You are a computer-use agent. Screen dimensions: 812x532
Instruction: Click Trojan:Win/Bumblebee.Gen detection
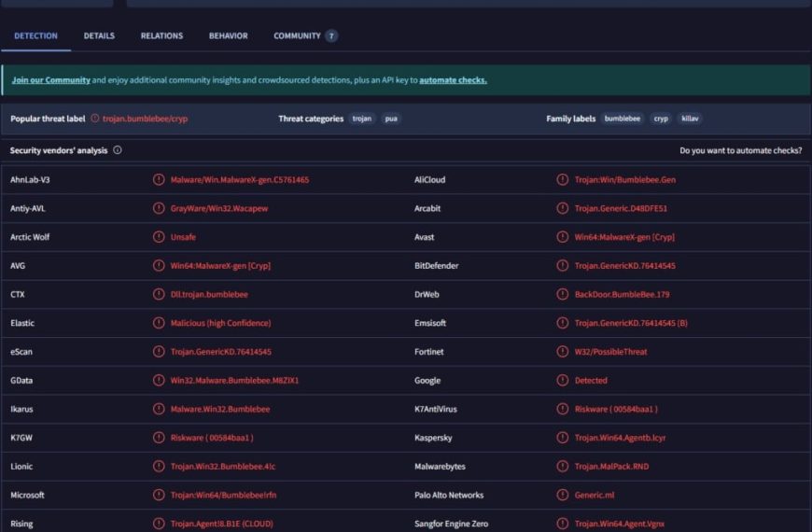[x=625, y=180]
